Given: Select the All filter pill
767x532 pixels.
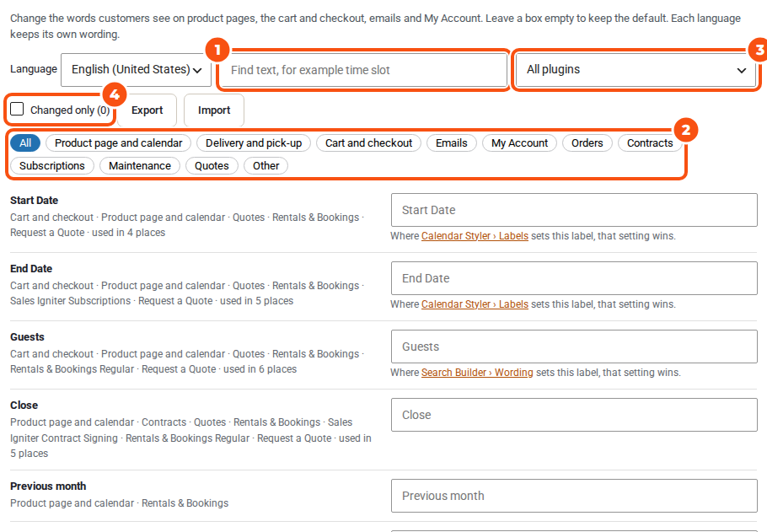Looking at the screenshot, I should 25,143.
